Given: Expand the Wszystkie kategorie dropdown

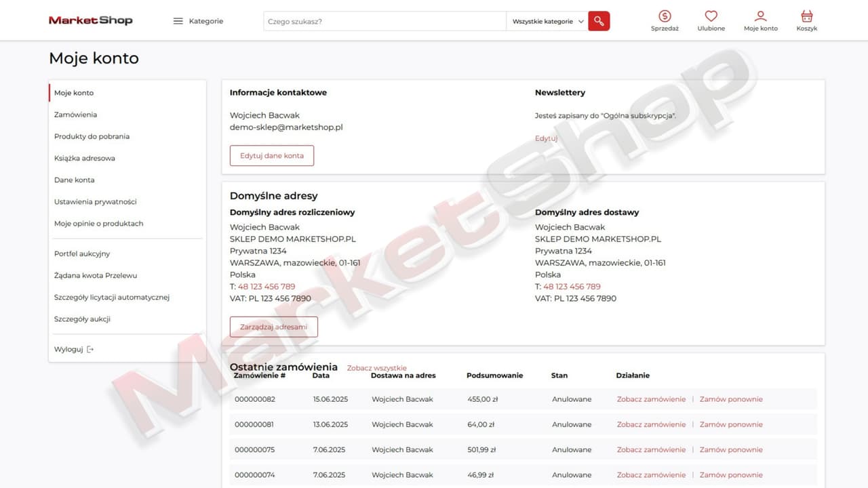Looking at the screenshot, I should (547, 21).
